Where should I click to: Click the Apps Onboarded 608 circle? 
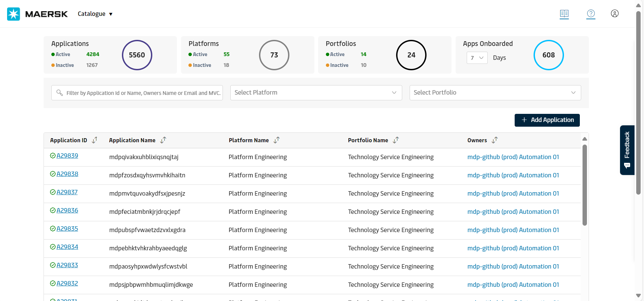coord(549,55)
